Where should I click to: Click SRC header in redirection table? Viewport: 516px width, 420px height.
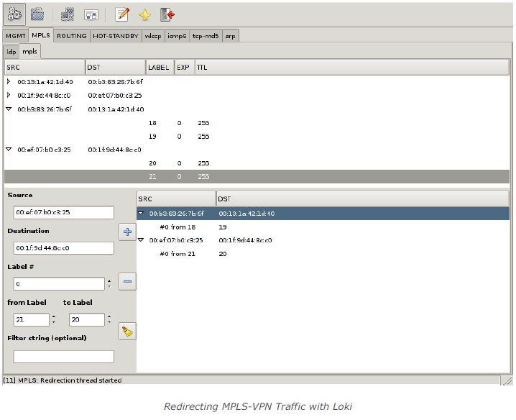(176, 198)
